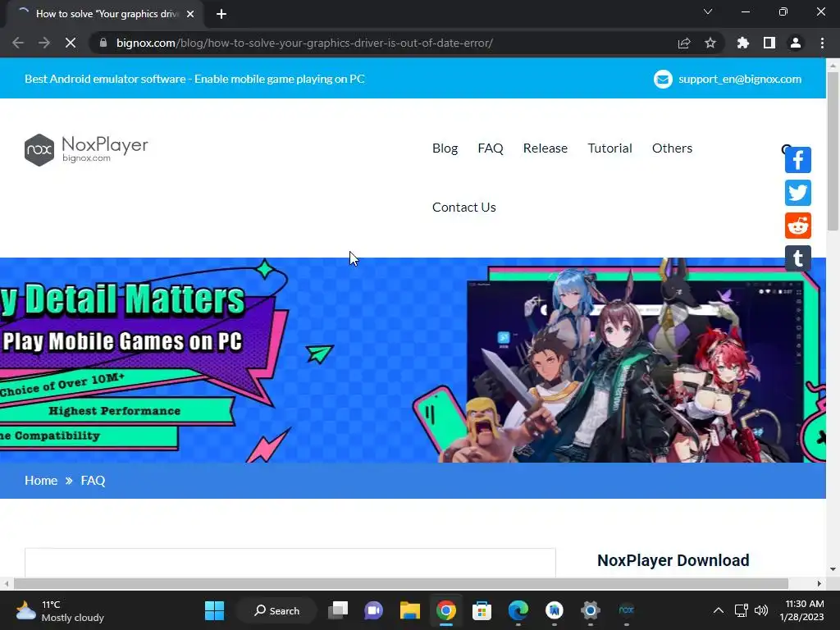Click scroll down arrow on vertical scrollbar
The height and width of the screenshot is (630, 840).
coord(833,569)
